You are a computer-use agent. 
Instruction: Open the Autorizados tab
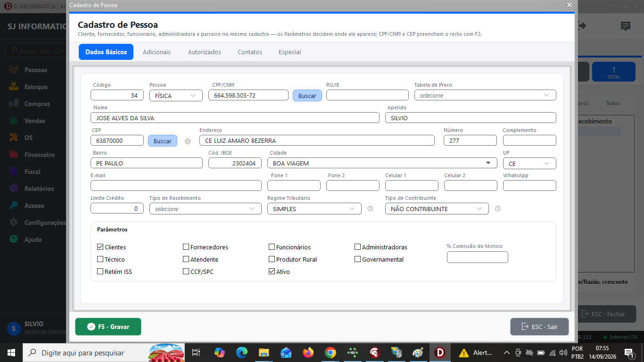(205, 52)
